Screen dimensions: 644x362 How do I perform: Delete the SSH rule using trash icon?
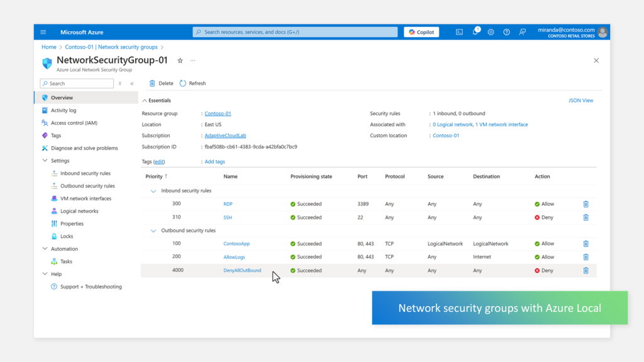click(x=586, y=217)
